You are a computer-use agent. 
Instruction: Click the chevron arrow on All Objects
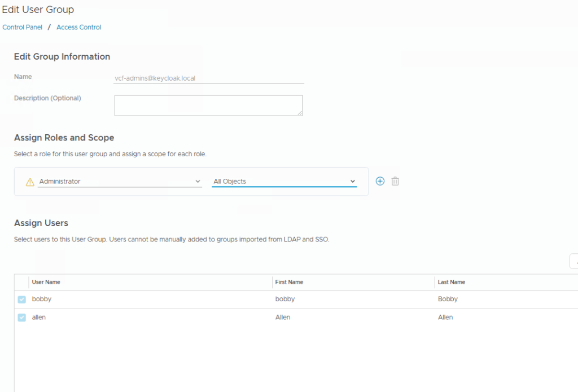[x=353, y=182]
